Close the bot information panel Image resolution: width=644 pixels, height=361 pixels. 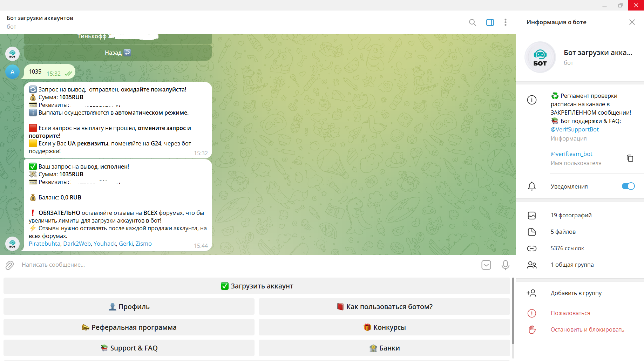coord(632,22)
